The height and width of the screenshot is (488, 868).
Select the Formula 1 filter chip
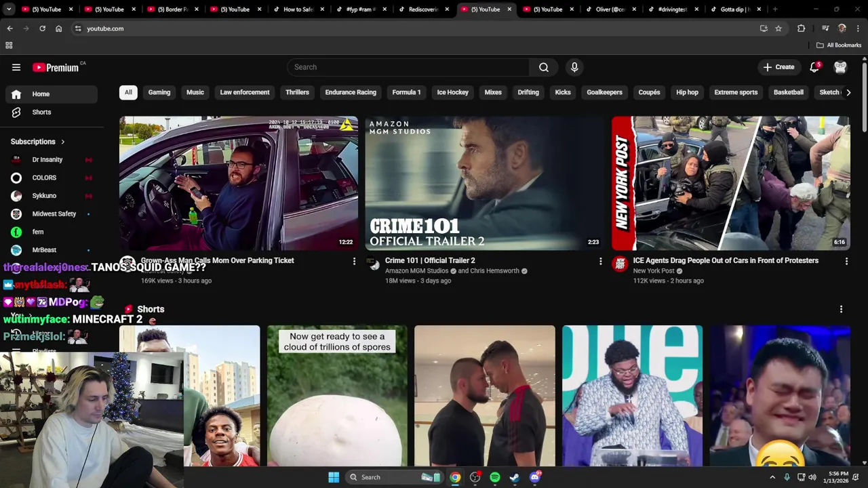pos(406,92)
